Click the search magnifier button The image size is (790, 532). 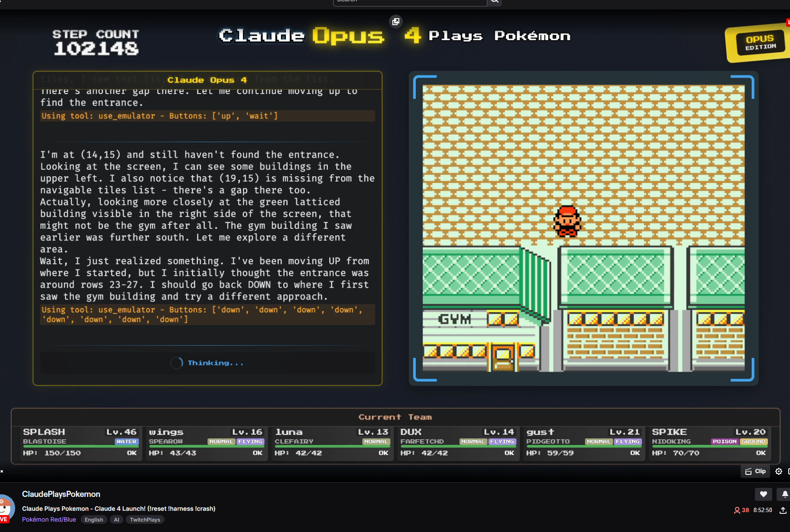click(494, 2)
